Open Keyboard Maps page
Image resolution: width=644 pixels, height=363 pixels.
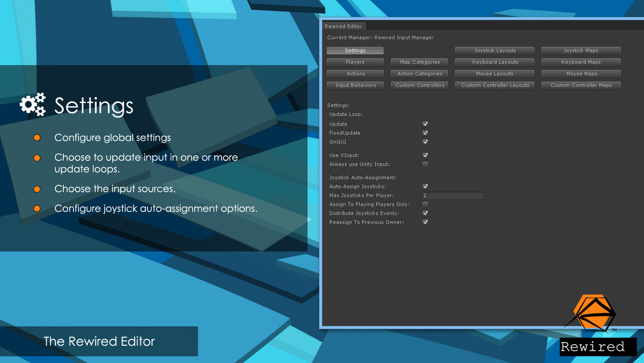pos(581,62)
